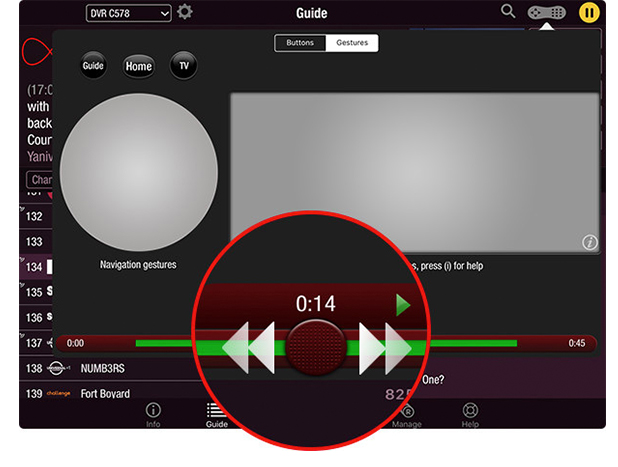The height and width of the screenshot is (467, 618).
Task: Tap the round Home remote button
Action: 139,66
